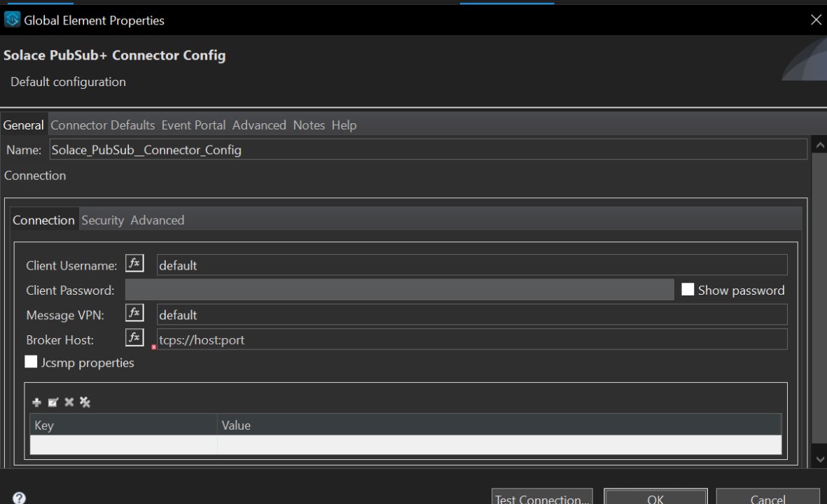
Task: Focus the Client Password field
Action: [399, 290]
